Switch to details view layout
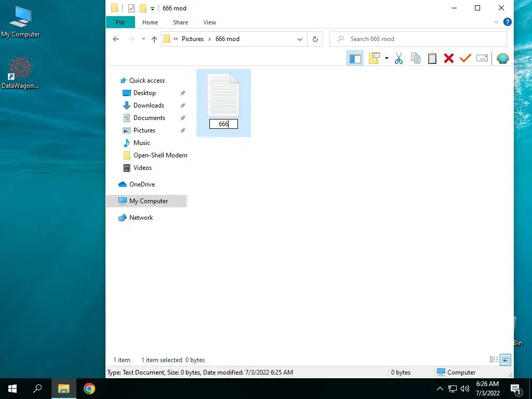 494,360
